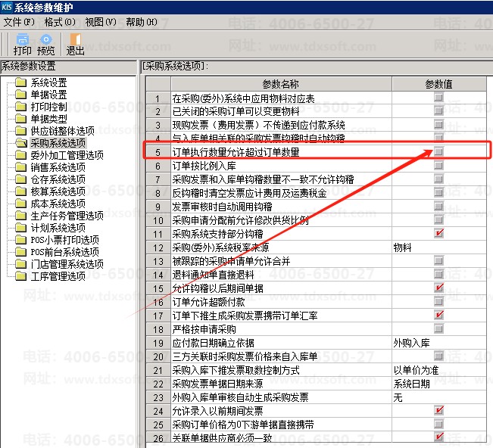Select 销售系统选项 folder icon
The width and height of the screenshot is (493, 448).
pyautogui.click(x=20, y=167)
